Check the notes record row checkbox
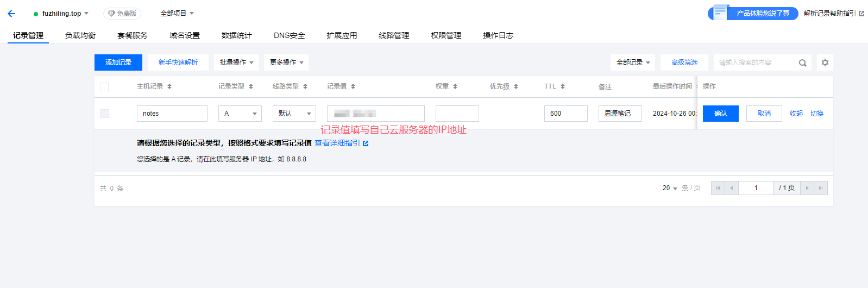The image size is (868, 288). [104, 114]
